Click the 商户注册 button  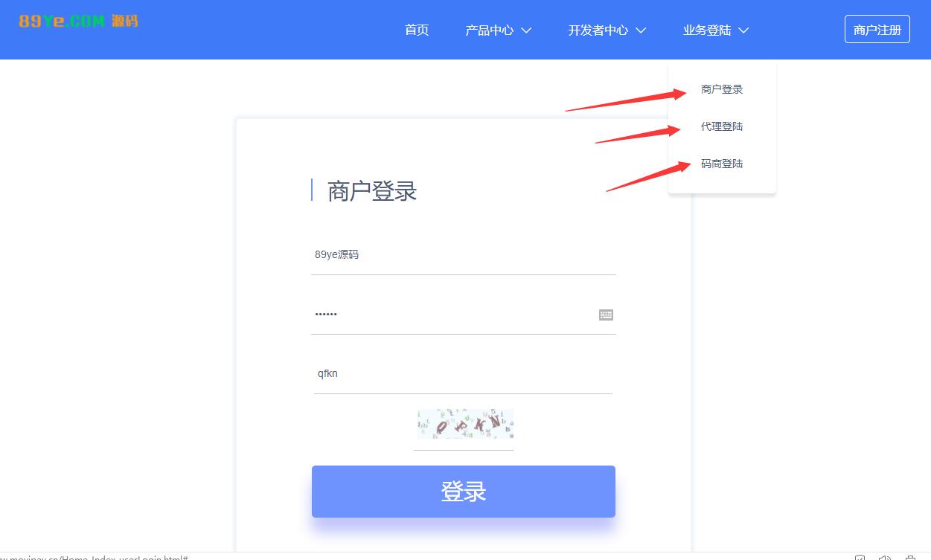877,30
